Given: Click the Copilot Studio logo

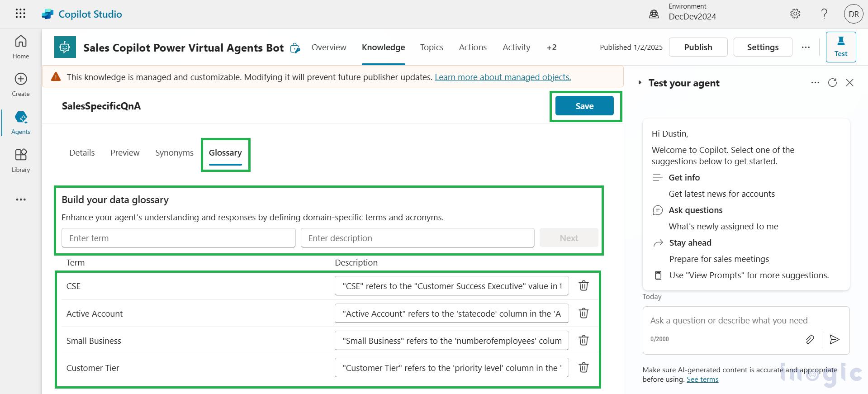Looking at the screenshot, I should [x=82, y=14].
